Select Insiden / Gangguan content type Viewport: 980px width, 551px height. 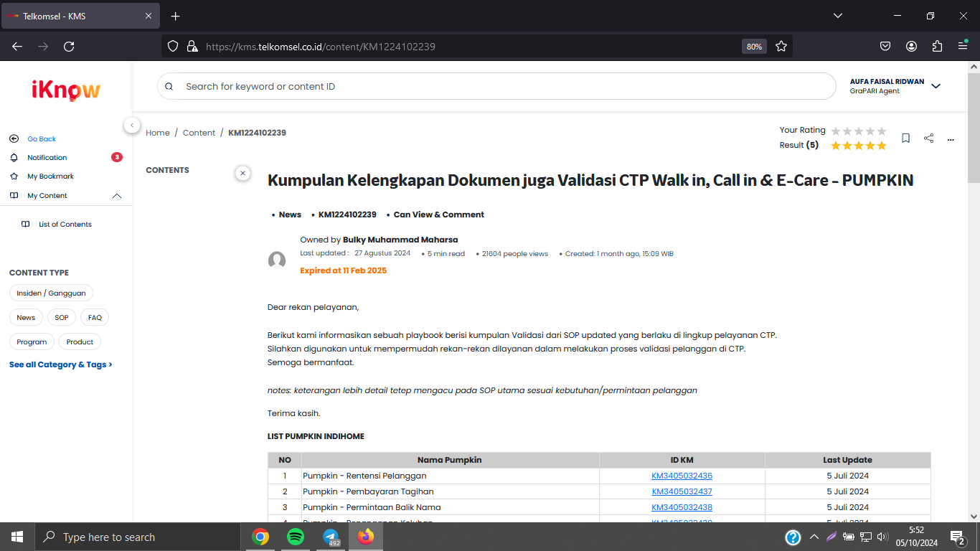tap(51, 293)
